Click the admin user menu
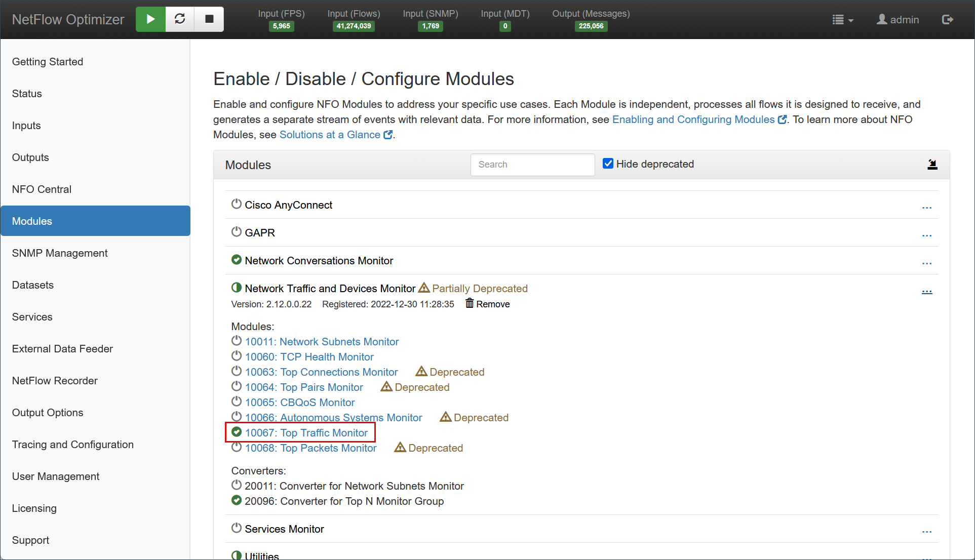This screenshot has width=975, height=560. pos(898,20)
